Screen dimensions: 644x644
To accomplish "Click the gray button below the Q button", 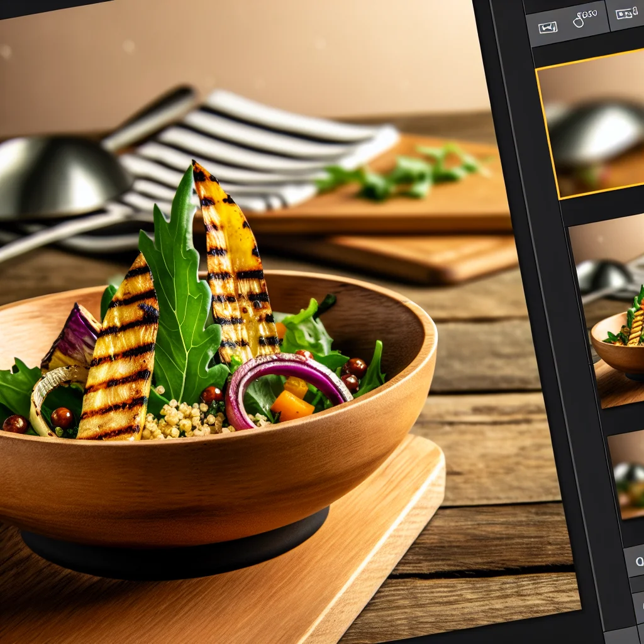I will coord(638,606).
